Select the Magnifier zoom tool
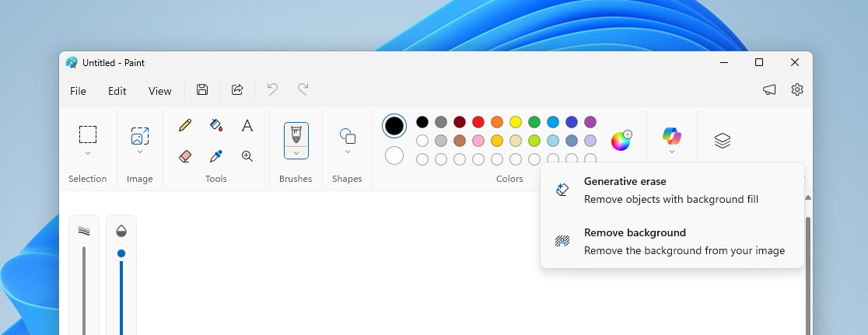The width and height of the screenshot is (868, 335). (247, 156)
